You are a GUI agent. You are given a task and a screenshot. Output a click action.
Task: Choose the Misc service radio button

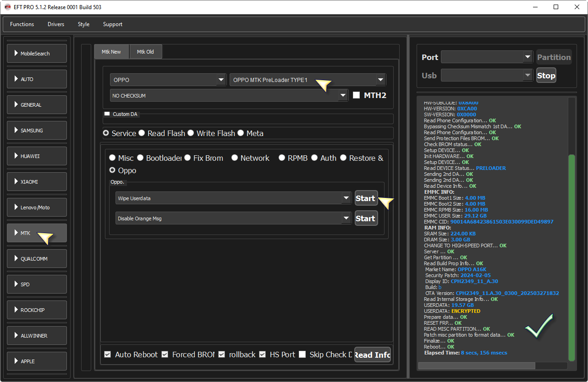coord(112,158)
